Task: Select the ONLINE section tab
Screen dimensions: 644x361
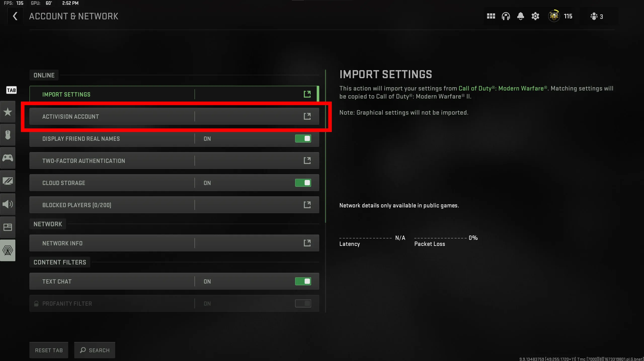Action: coord(44,75)
